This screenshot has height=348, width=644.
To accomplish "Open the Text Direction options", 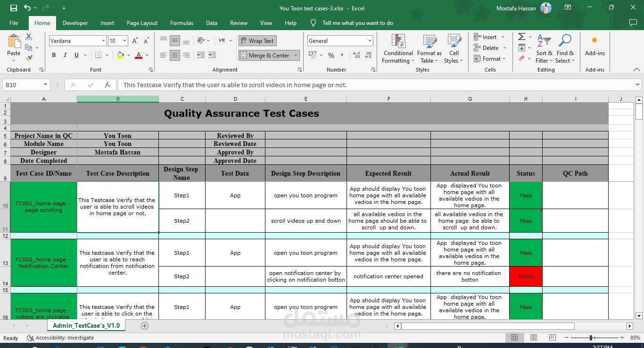I will pyautogui.click(x=222, y=40).
